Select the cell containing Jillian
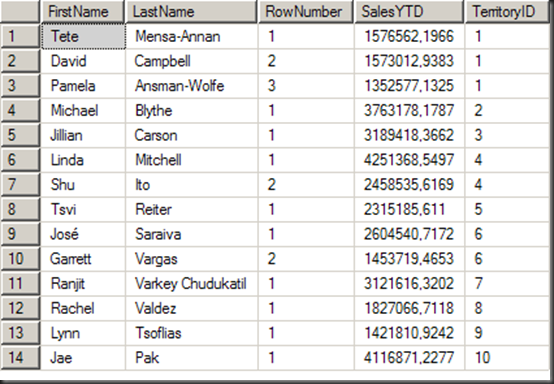 click(83, 135)
